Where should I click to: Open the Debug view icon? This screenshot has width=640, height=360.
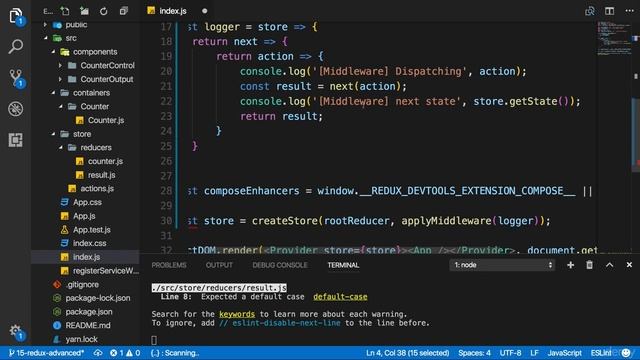[16, 109]
